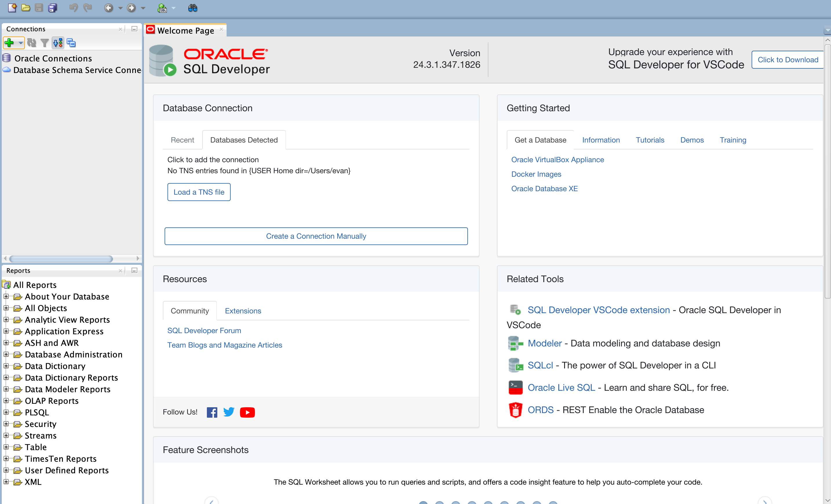Open the SQL Worksheet dropdown arrow
Screen dimensions: 831x504
(174, 8)
